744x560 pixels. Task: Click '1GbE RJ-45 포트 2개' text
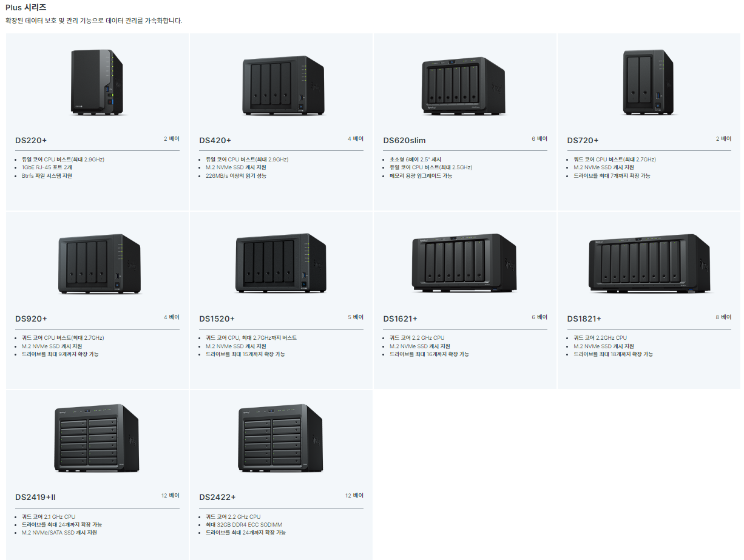click(x=47, y=167)
